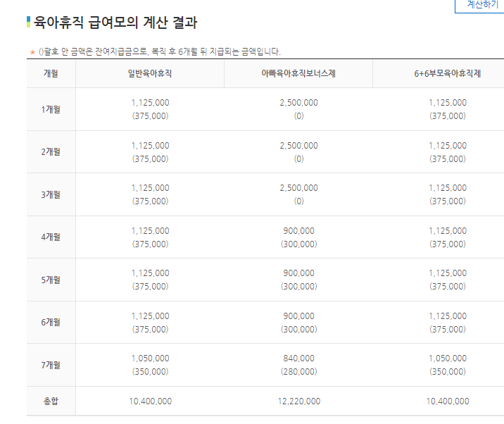The height and width of the screenshot is (424, 504).
Task: Select the 육아휴직 급여모의 계산 결과 heading
Action: [x=115, y=23]
